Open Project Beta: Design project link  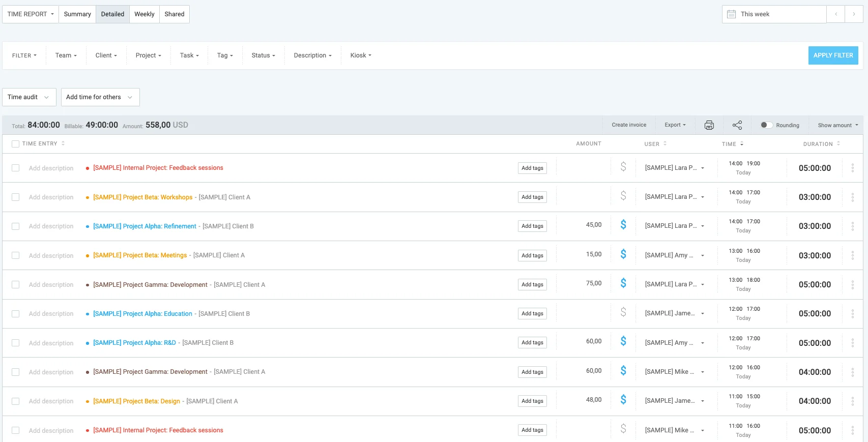(136, 401)
